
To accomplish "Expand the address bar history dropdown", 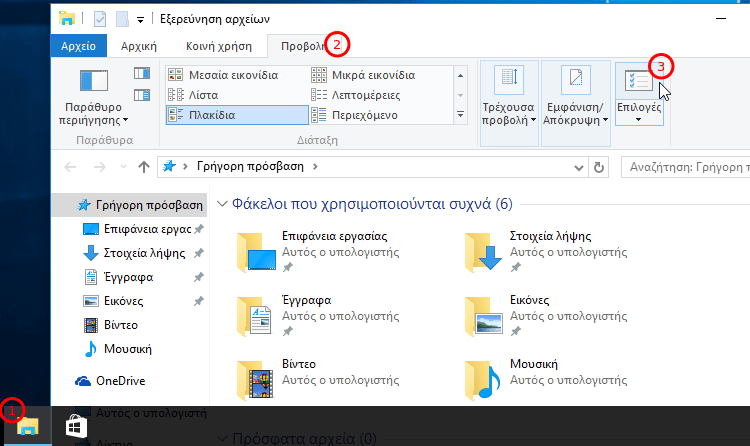I will [579, 167].
